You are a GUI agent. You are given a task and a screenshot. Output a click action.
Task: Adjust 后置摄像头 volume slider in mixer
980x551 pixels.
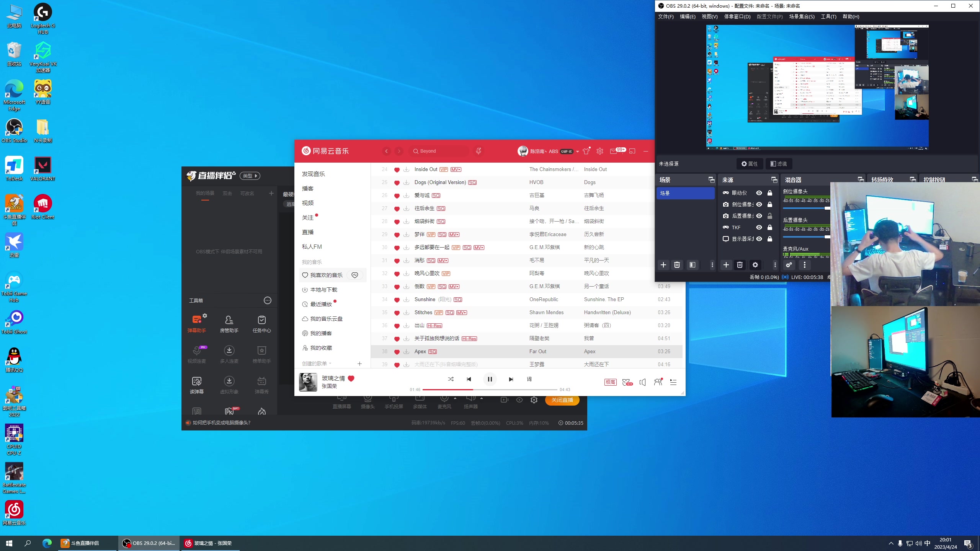pos(806,237)
